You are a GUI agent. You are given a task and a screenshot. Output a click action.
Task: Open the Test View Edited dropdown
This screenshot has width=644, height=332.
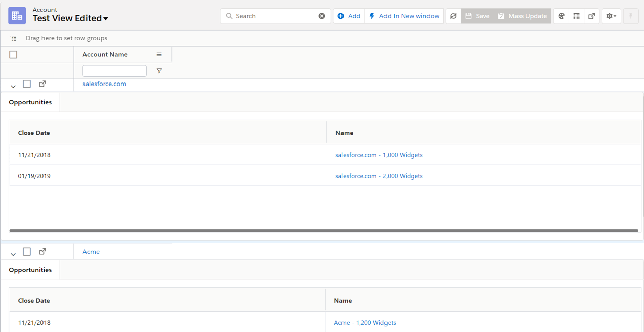pyautogui.click(x=106, y=19)
